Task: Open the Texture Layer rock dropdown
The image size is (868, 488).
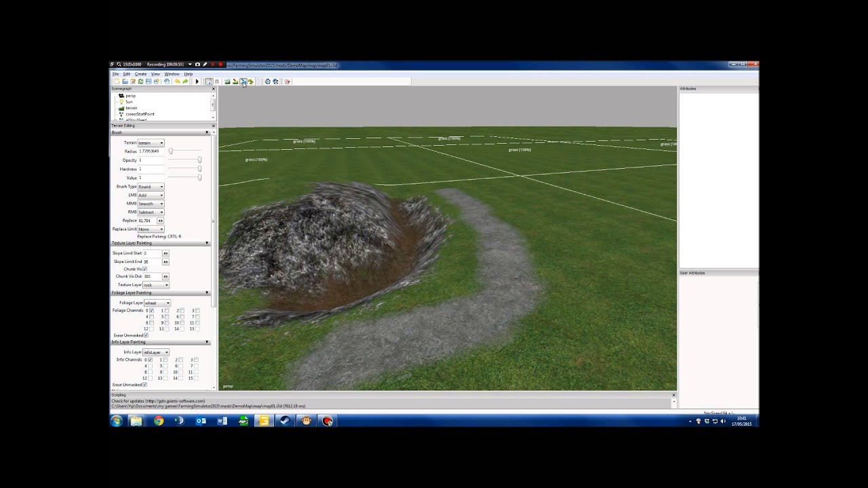Action: click(156, 285)
